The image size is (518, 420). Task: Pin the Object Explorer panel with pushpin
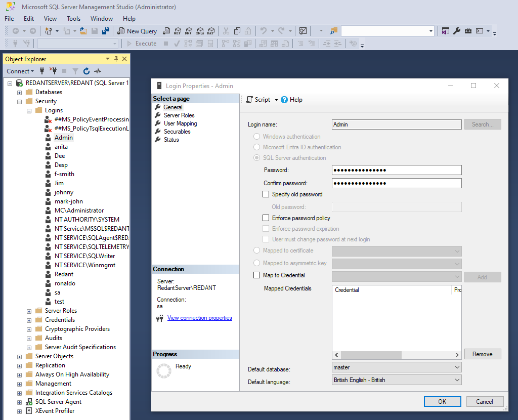(x=116, y=59)
